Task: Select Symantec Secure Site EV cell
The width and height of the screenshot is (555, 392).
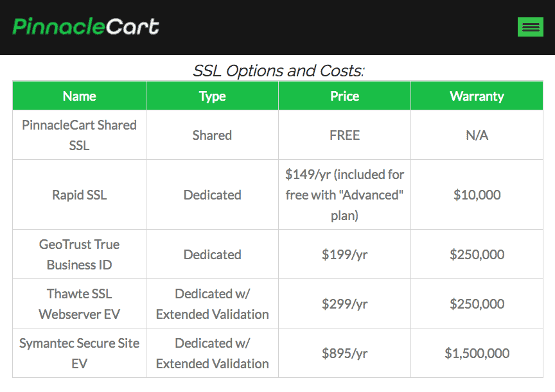Action: pos(79,353)
